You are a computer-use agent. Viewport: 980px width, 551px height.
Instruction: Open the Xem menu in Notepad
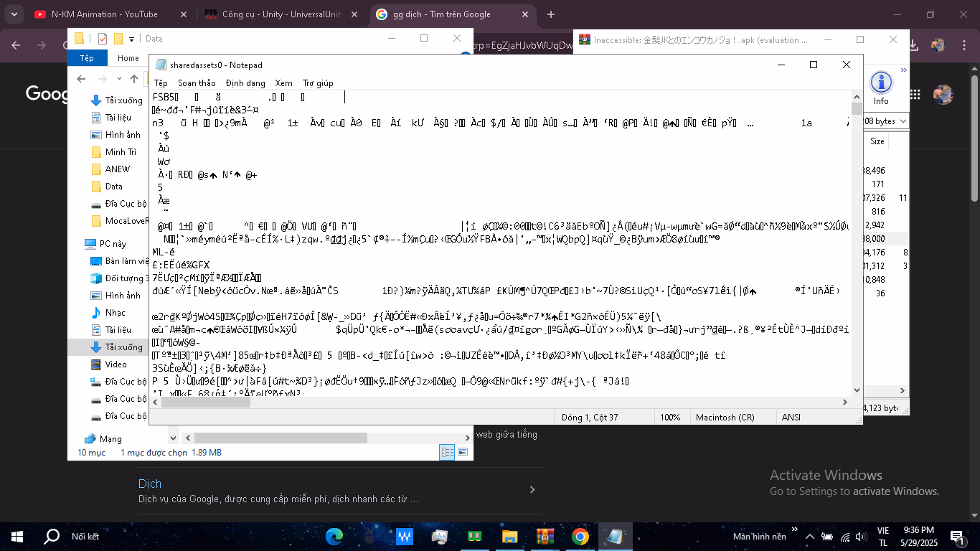point(283,83)
